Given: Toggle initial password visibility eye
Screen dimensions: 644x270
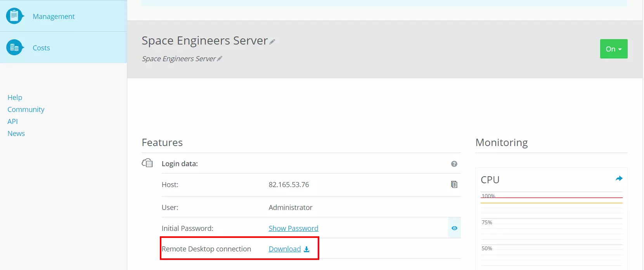Looking at the screenshot, I should [454, 228].
